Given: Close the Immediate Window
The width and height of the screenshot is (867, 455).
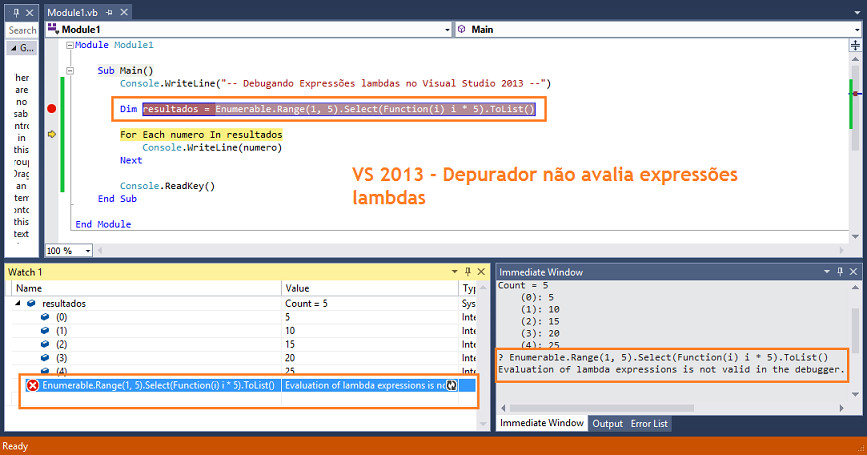Looking at the screenshot, I should (853, 271).
